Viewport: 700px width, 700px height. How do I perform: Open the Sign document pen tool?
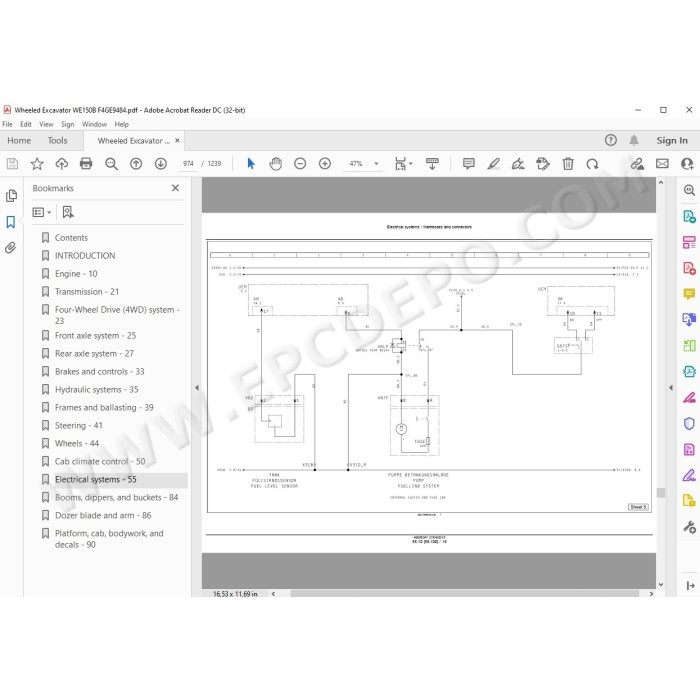point(518,164)
